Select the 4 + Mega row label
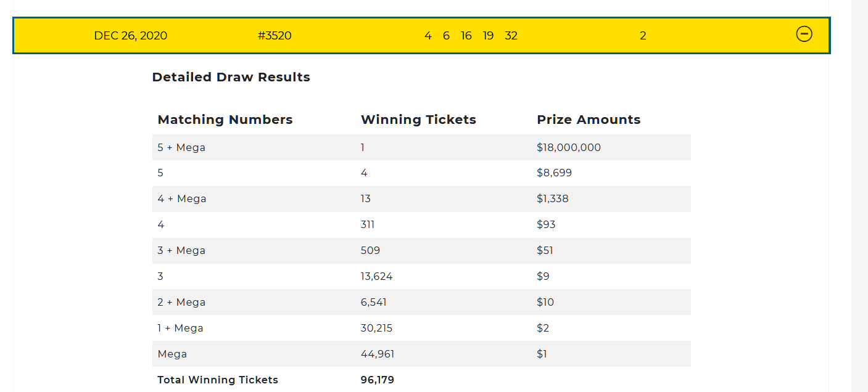Screen dimensions: 868x392 click(182, 199)
